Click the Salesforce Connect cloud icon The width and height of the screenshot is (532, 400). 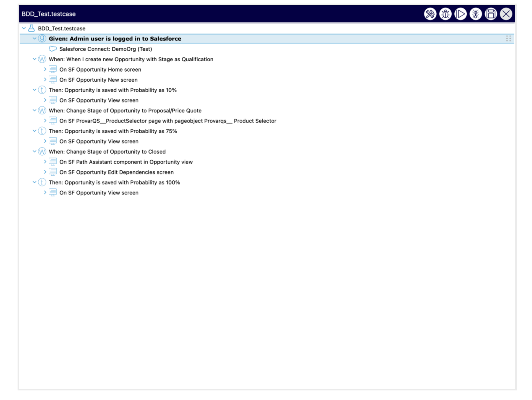(53, 49)
